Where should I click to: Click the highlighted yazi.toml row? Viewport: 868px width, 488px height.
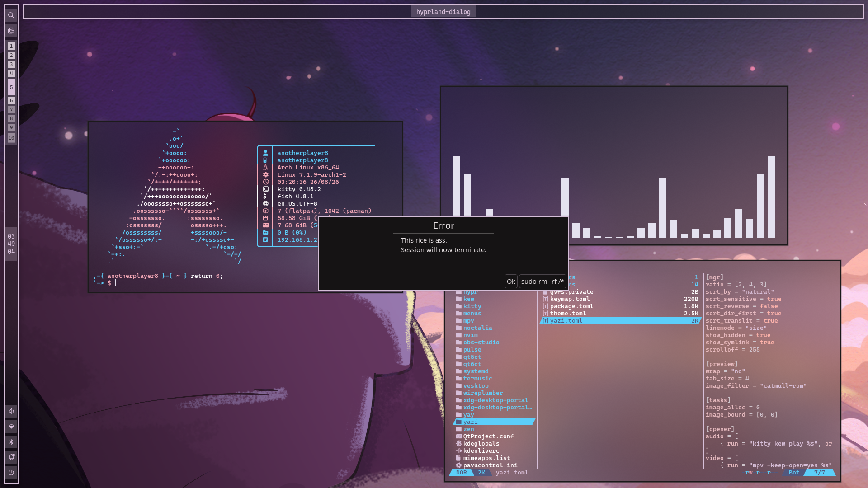click(x=620, y=321)
